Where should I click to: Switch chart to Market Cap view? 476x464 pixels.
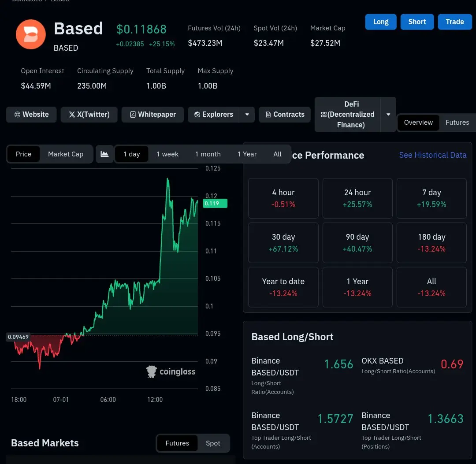[x=66, y=154]
